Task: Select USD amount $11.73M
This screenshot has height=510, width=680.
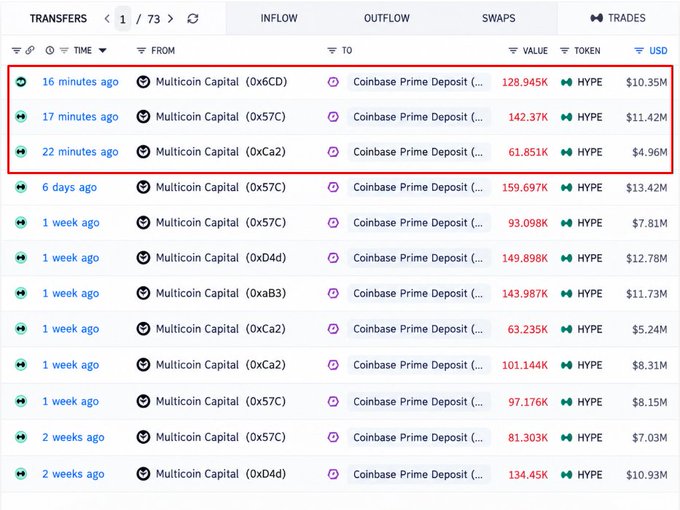Action: (647, 294)
